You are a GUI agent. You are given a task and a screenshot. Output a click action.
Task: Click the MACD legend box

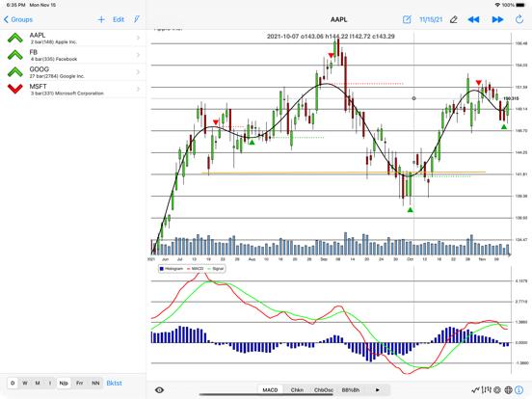pyautogui.click(x=192, y=269)
